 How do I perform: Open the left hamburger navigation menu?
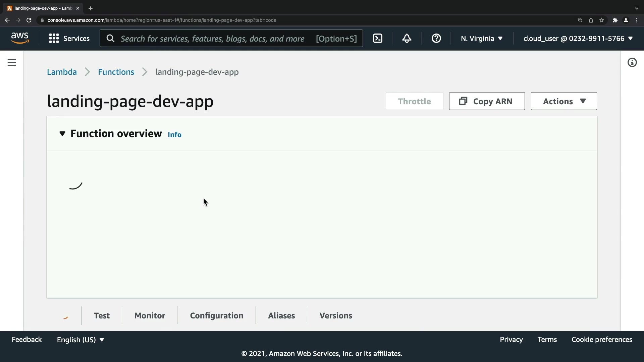[x=12, y=62]
